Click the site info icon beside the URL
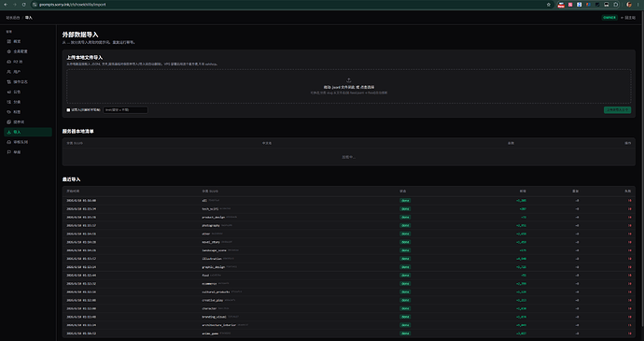This screenshot has width=644, height=341. click(35, 5)
